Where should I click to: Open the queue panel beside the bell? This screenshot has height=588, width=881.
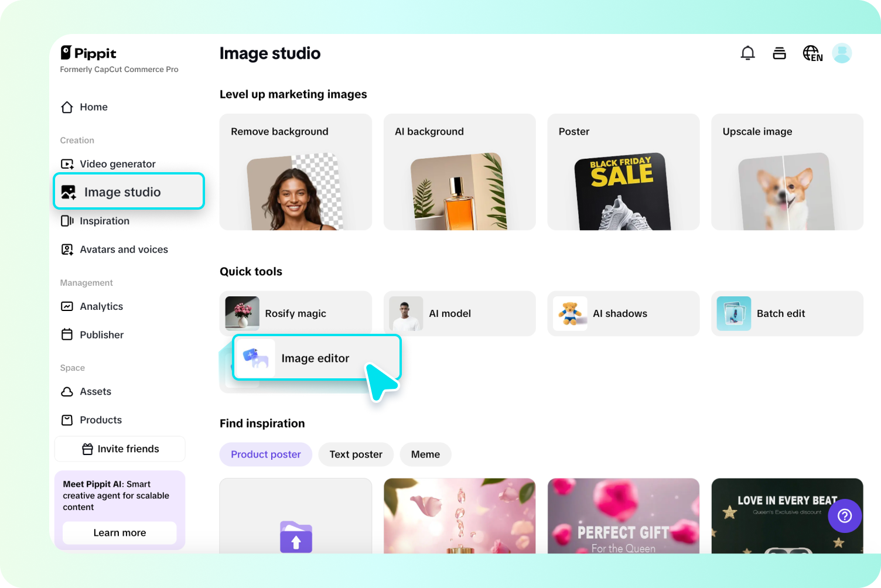click(779, 53)
